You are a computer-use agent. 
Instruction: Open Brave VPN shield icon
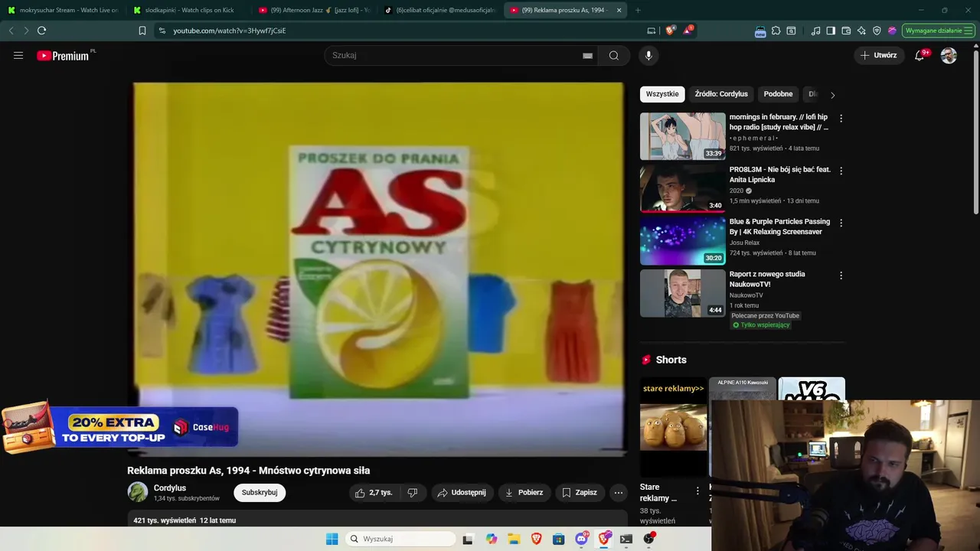877,31
